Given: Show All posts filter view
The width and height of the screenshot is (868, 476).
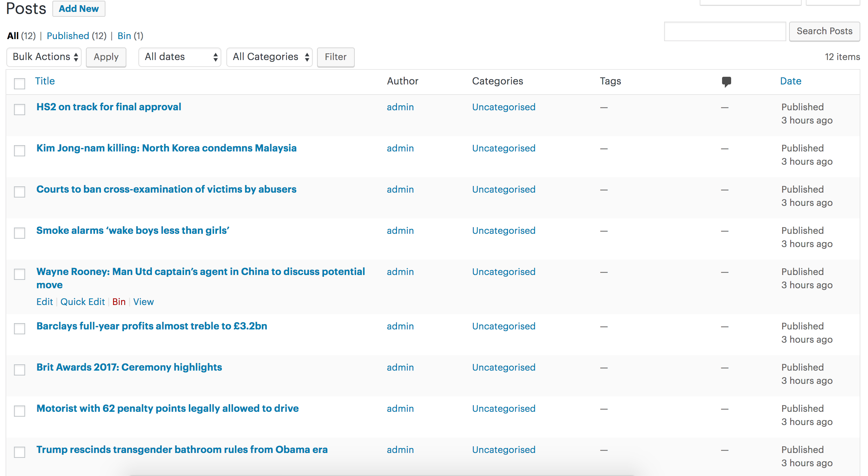Looking at the screenshot, I should pyautogui.click(x=13, y=36).
